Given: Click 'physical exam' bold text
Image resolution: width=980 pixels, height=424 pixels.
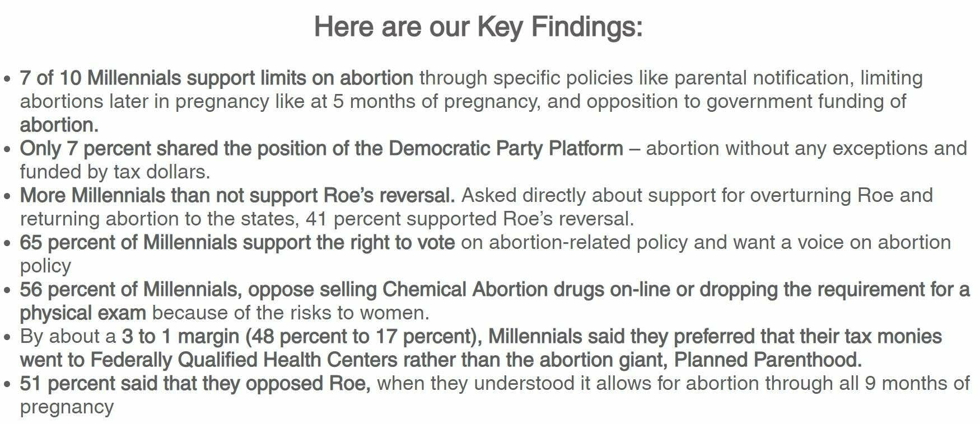Looking at the screenshot, I should pyautogui.click(x=83, y=313).
